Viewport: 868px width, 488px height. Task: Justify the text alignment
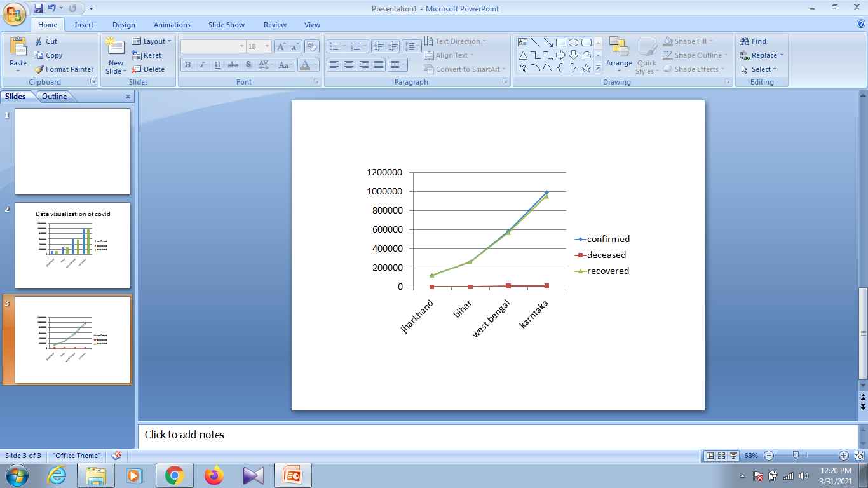click(x=379, y=65)
